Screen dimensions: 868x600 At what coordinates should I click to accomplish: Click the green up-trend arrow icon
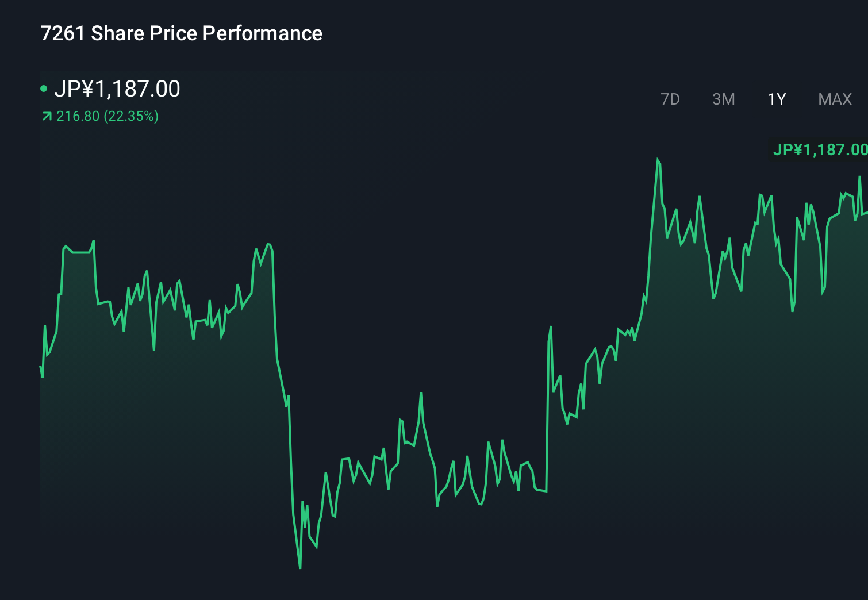click(x=47, y=116)
